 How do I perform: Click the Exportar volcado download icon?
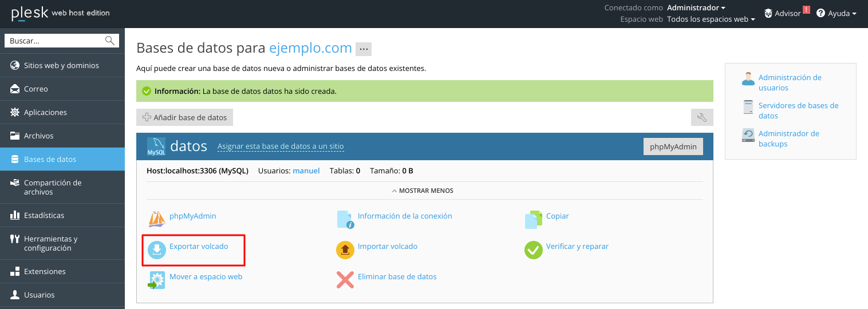[156, 250]
